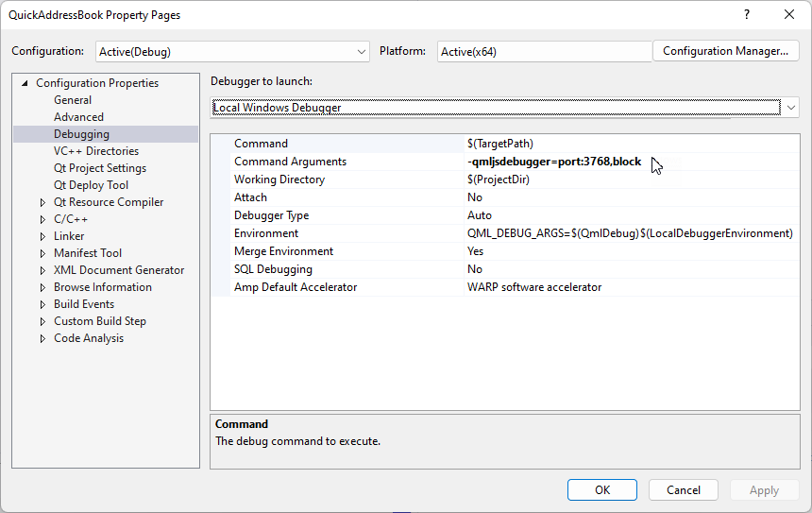Expand the Browse Information node
Screen dimensions: 812x513
point(43,287)
